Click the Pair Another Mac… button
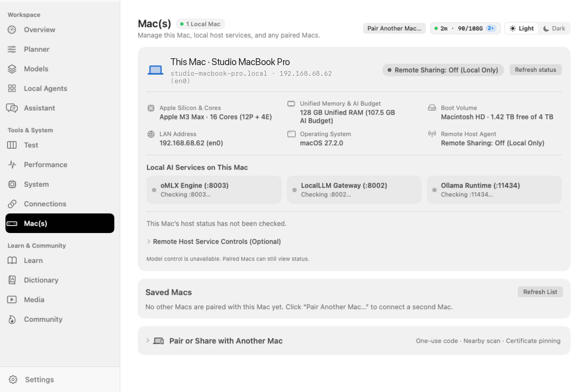This screenshot has height=392, width=588. pyautogui.click(x=394, y=28)
